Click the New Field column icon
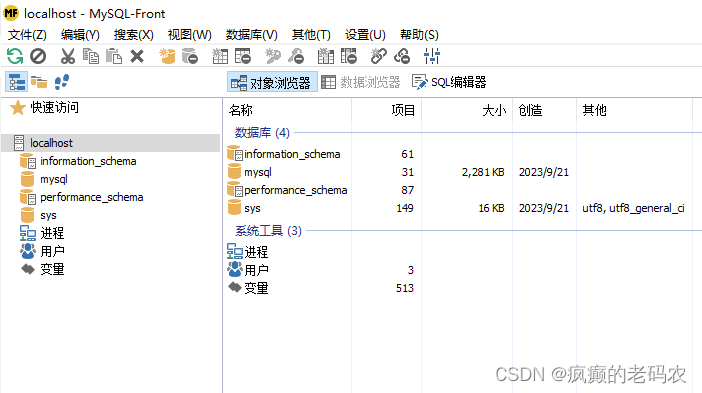This screenshot has height=393, width=702. pos(325,56)
